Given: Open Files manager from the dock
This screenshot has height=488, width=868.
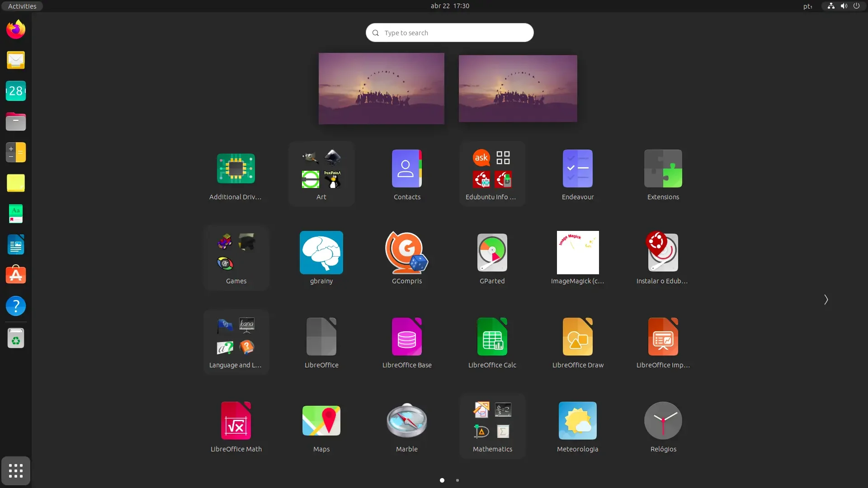Looking at the screenshot, I should pyautogui.click(x=16, y=122).
